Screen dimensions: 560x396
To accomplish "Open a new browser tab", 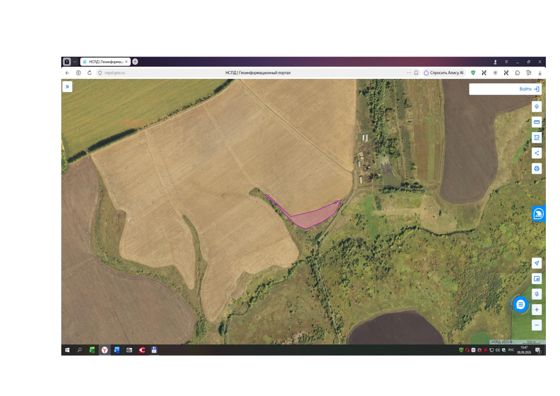I will coord(135,62).
